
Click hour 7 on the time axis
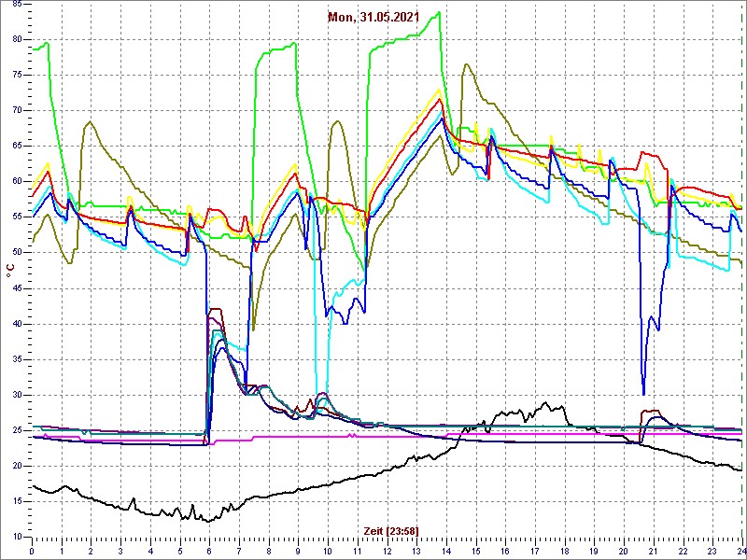(239, 550)
